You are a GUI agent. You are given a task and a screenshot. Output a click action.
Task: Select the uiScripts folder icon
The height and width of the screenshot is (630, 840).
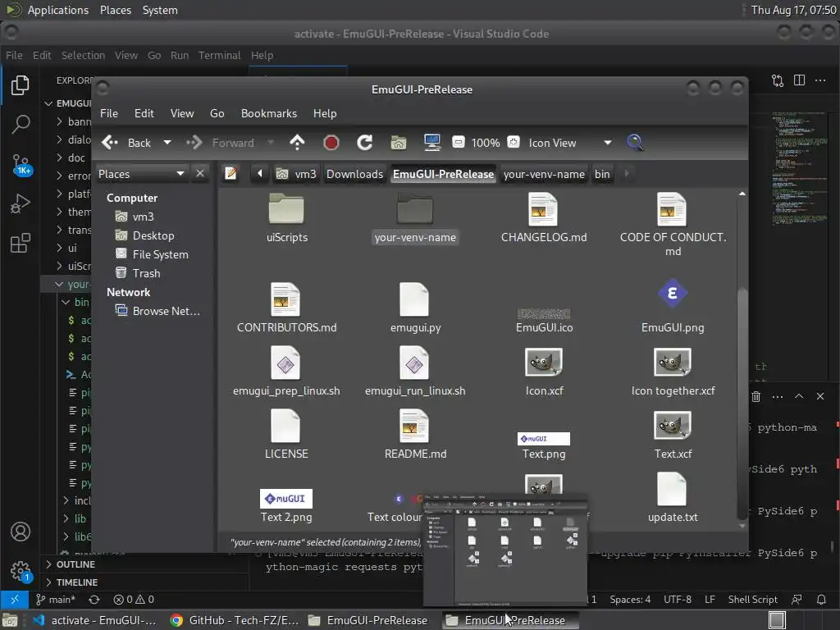click(x=286, y=209)
